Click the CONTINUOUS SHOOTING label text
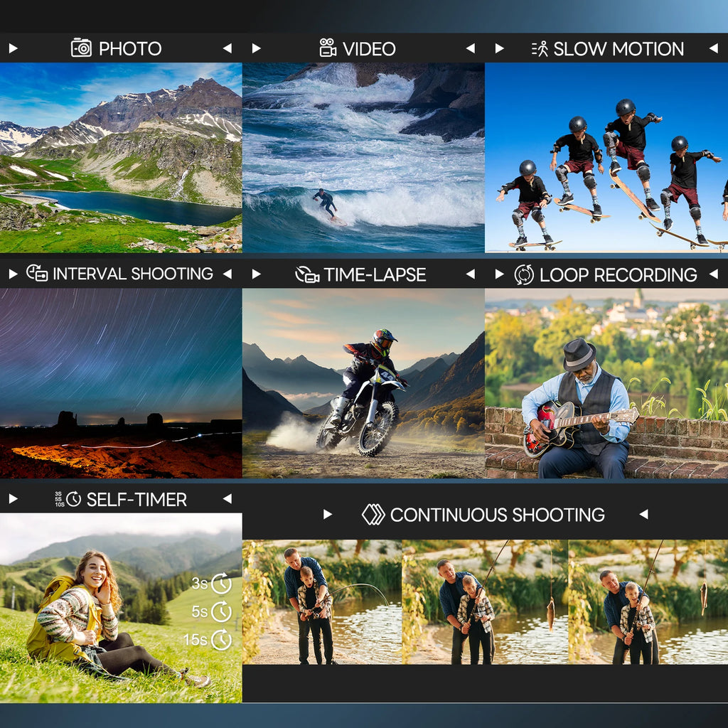This screenshot has height=728, width=728. tap(498, 515)
